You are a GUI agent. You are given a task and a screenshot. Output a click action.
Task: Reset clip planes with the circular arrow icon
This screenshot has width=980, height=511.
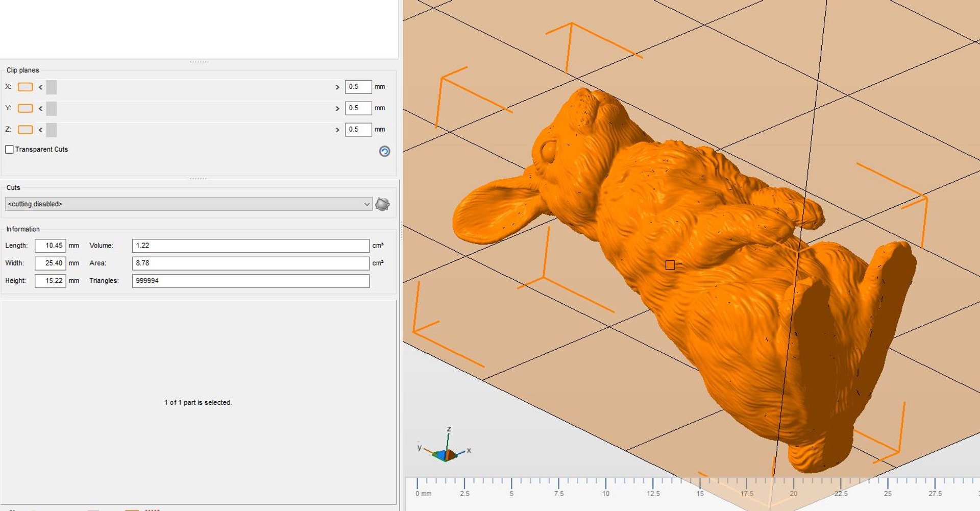(384, 151)
